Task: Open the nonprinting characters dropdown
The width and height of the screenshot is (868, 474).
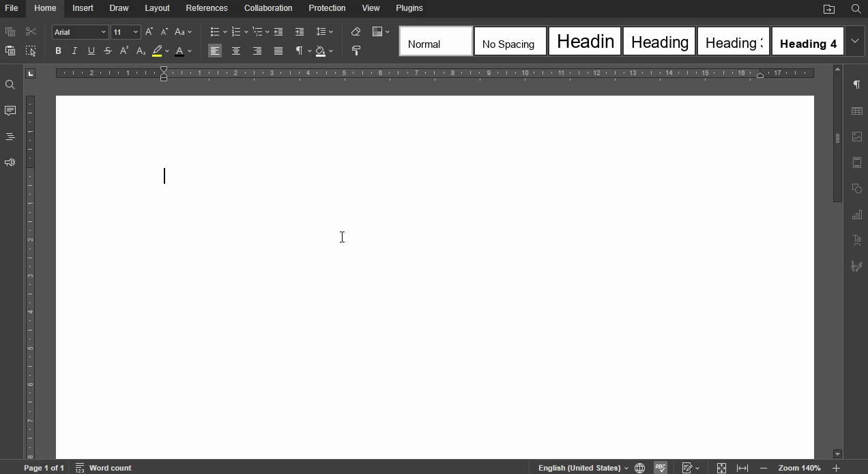Action: 303,51
